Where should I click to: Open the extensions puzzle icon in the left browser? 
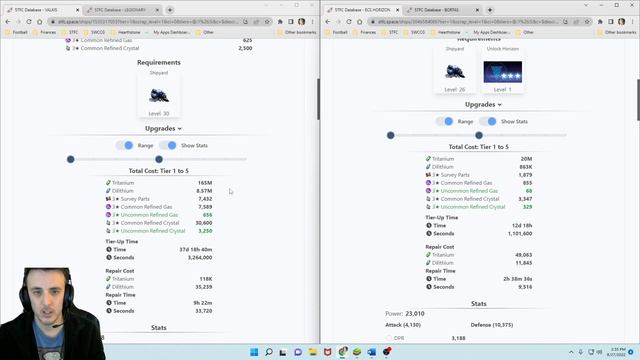pyautogui.click(x=280, y=22)
